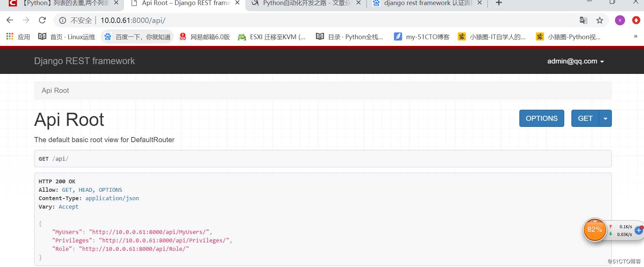Image resolution: width=644 pixels, height=267 pixels.
Task: Open the 小猿圈-IT自学人的 bookmark
Action: pyautogui.click(x=492, y=37)
